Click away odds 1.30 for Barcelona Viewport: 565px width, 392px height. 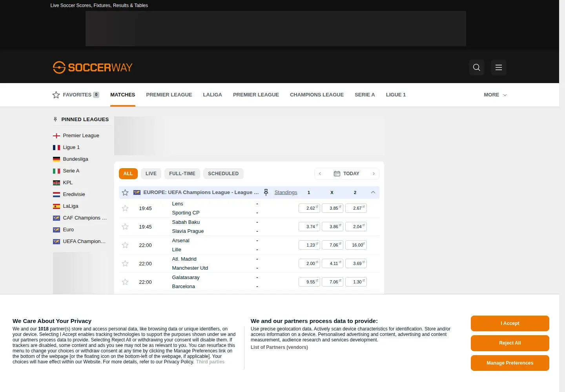(356, 282)
